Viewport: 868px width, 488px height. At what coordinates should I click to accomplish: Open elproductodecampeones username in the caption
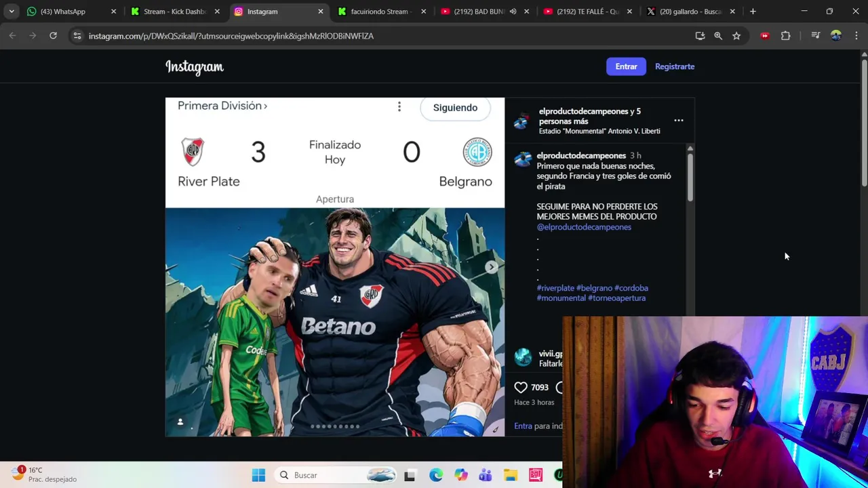(581, 156)
